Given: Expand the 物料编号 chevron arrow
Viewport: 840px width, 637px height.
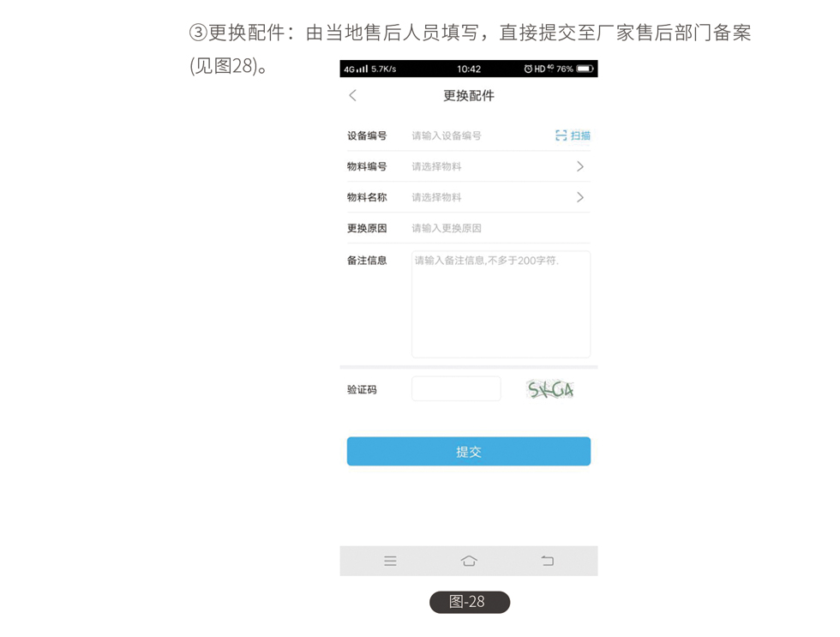Looking at the screenshot, I should [x=580, y=166].
